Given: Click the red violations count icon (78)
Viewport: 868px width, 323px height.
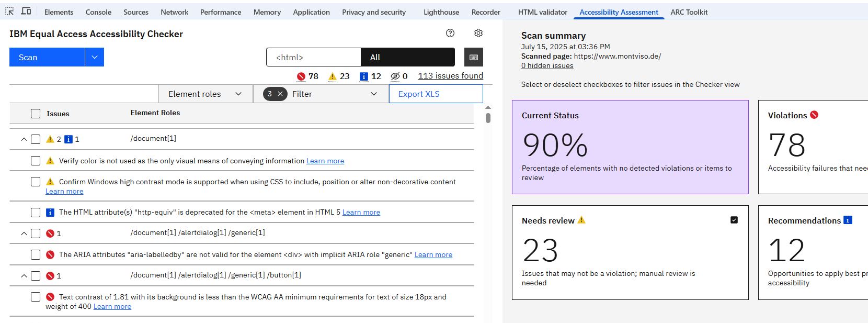Looking at the screenshot, I should click(301, 76).
